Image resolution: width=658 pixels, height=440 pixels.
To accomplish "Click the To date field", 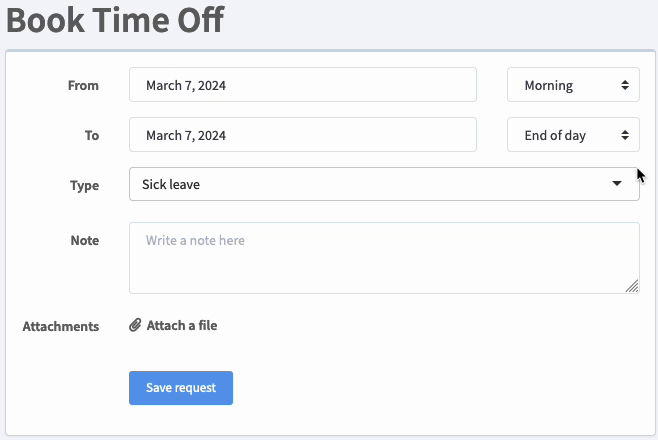I will tap(302, 135).
